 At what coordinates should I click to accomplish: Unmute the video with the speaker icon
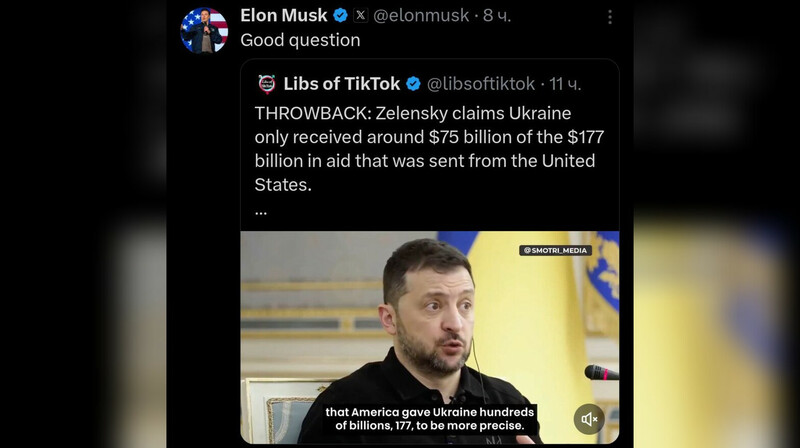tap(589, 419)
